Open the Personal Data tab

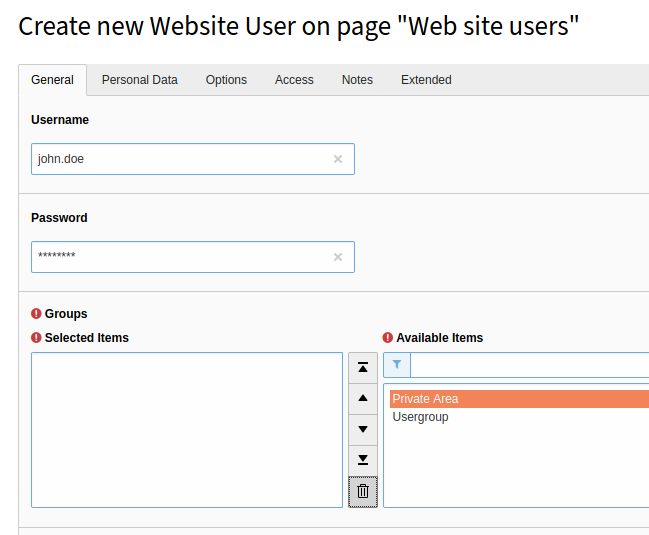(139, 80)
